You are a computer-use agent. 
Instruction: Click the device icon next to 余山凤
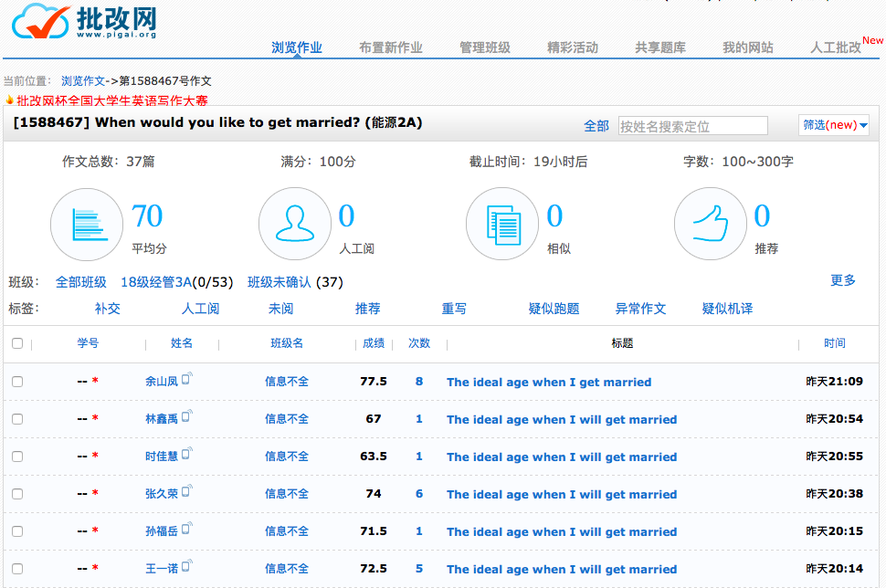[x=187, y=379]
